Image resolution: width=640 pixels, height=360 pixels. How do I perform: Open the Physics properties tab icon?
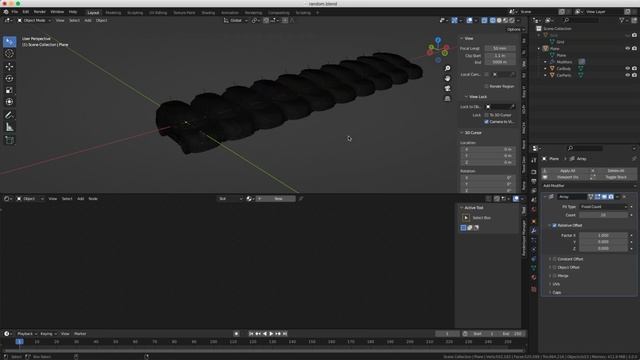(533, 249)
